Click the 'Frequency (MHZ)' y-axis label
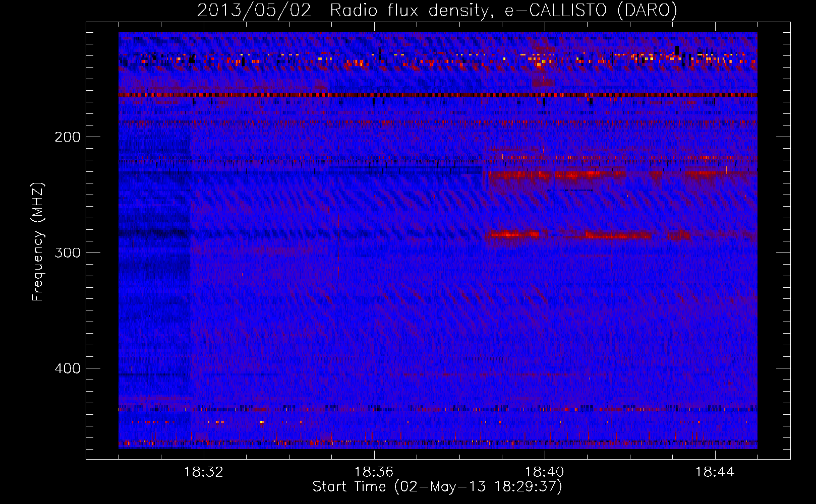The image size is (816, 504). [x=38, y=242]
